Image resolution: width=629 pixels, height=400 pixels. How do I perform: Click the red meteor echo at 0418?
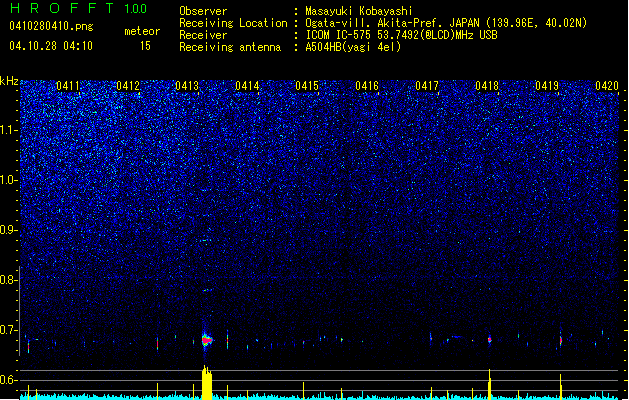click(489, 340)
